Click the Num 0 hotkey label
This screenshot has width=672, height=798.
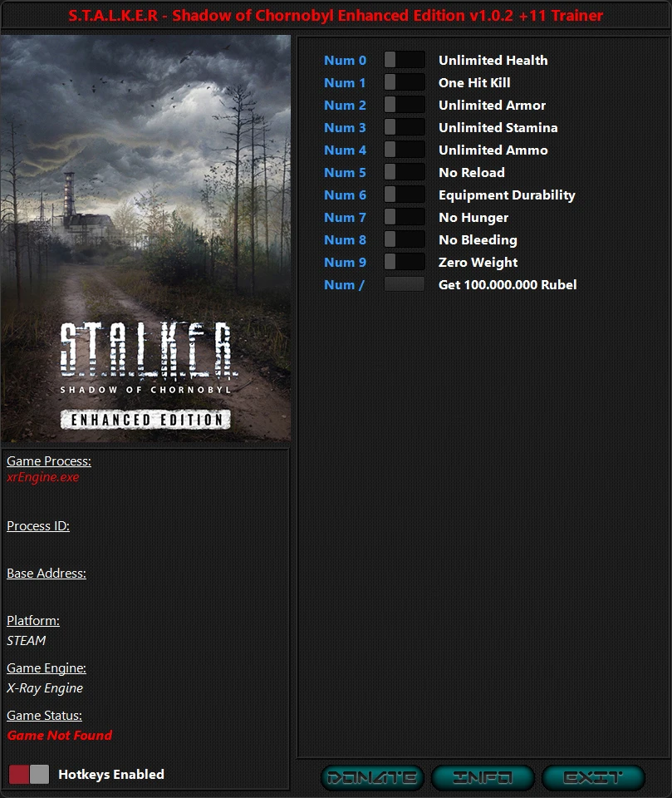point(345,60)
